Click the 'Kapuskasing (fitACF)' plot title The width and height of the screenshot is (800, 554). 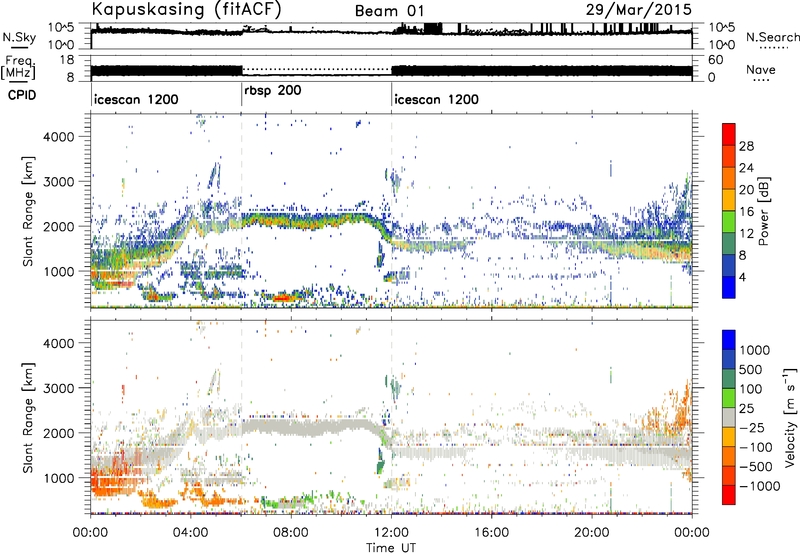coord(186,9)
